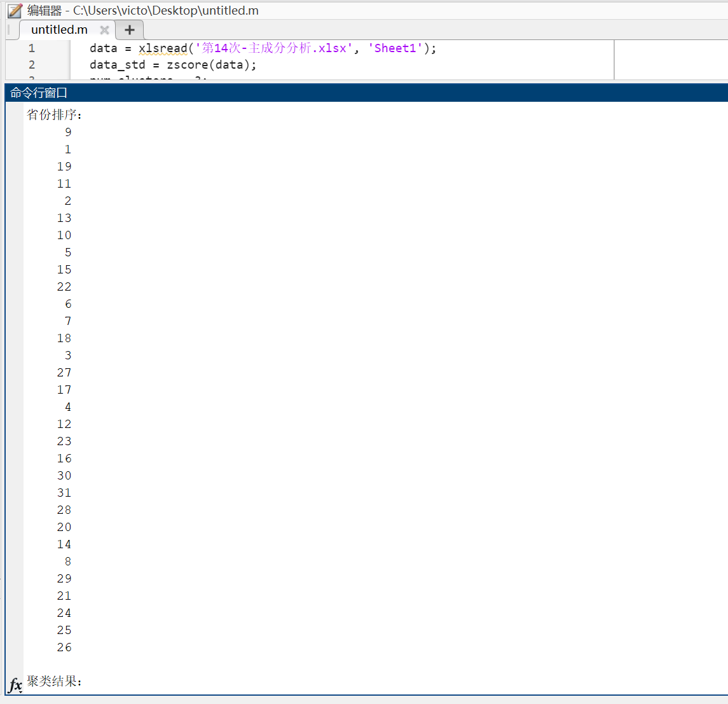Viewport: 728px width, 704px height.
Task: Click output value 22
Action: tap(64, 287)
